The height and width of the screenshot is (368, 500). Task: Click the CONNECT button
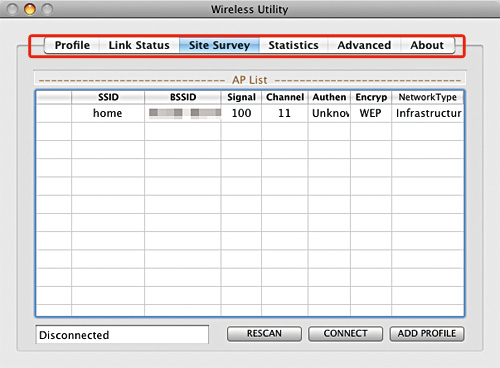(345, 334)
